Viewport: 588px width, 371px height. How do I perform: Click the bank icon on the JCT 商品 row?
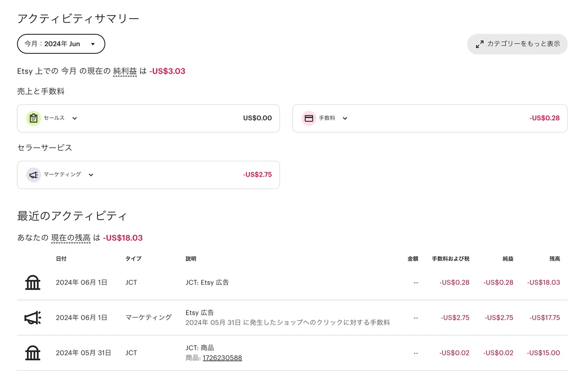tap(33, 353)
